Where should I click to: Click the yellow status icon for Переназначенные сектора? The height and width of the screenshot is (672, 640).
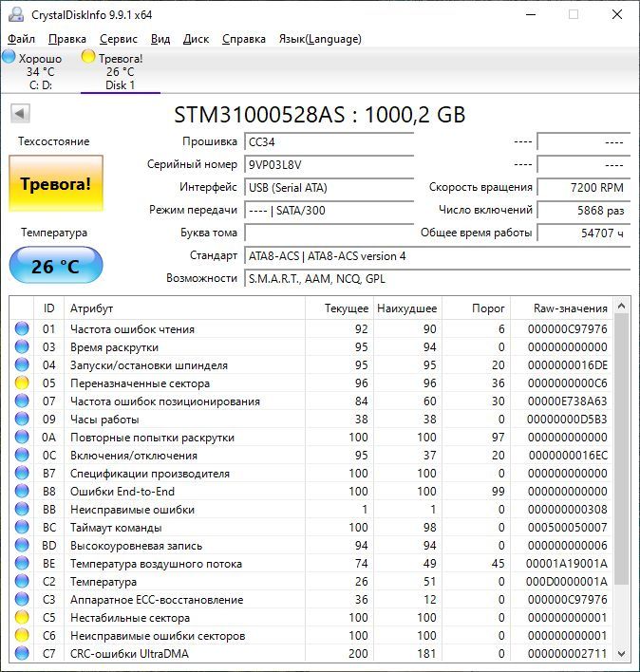point(22,383)
